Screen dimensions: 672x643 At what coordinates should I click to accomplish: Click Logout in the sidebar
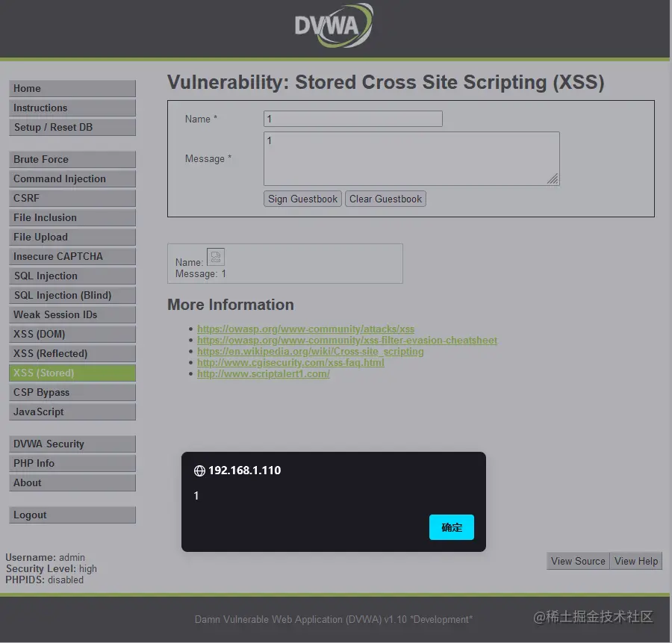(x=72, y=515)
